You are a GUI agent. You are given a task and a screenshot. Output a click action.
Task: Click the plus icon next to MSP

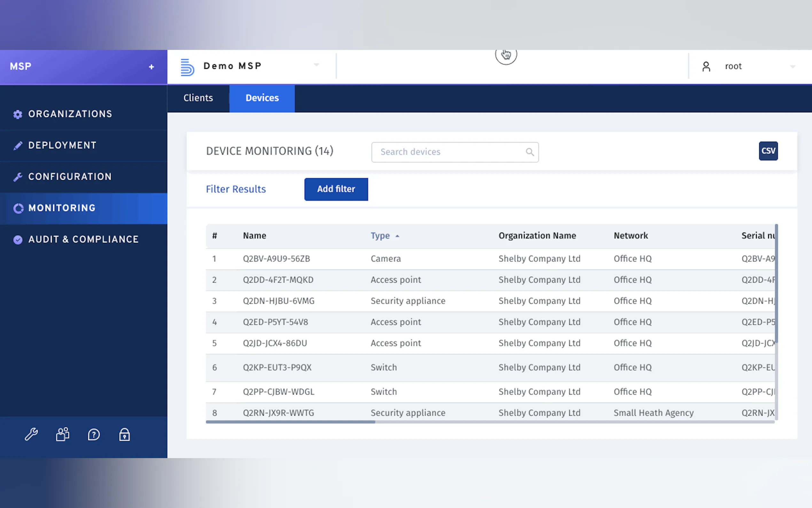click(x=152, y=67)
